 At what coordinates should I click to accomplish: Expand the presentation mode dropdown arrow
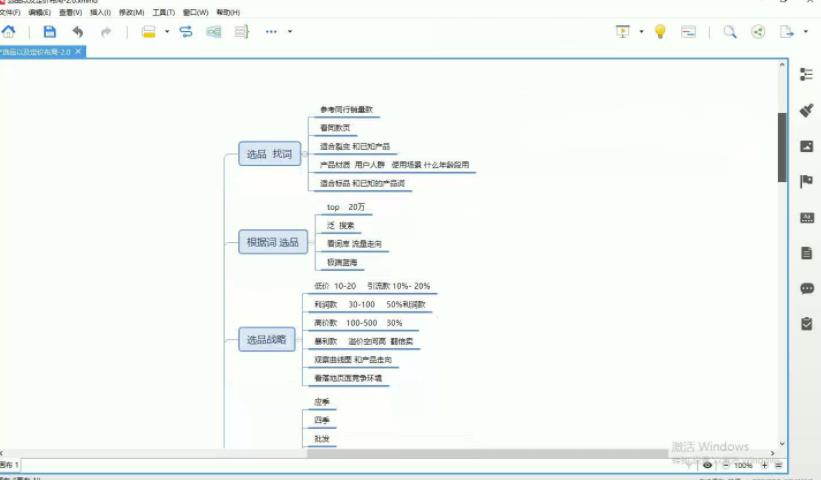(641, 32)
